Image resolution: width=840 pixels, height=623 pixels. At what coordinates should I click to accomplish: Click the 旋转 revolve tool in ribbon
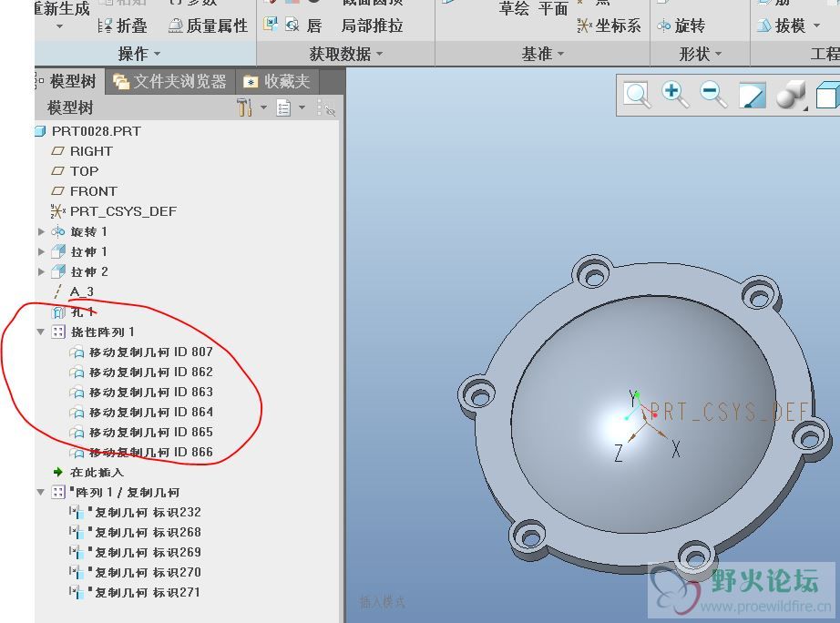[x=681, y=26]
